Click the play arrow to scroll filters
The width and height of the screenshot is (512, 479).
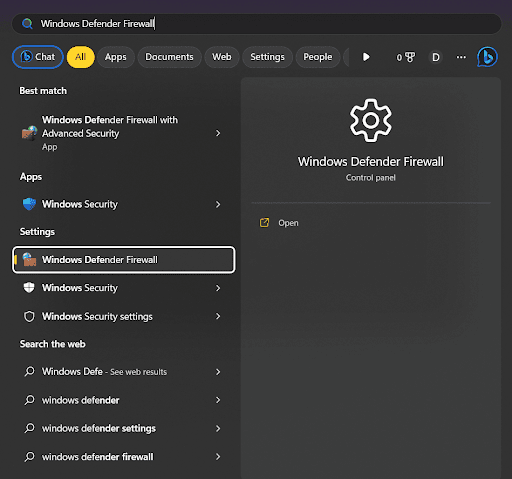(366, 57)
